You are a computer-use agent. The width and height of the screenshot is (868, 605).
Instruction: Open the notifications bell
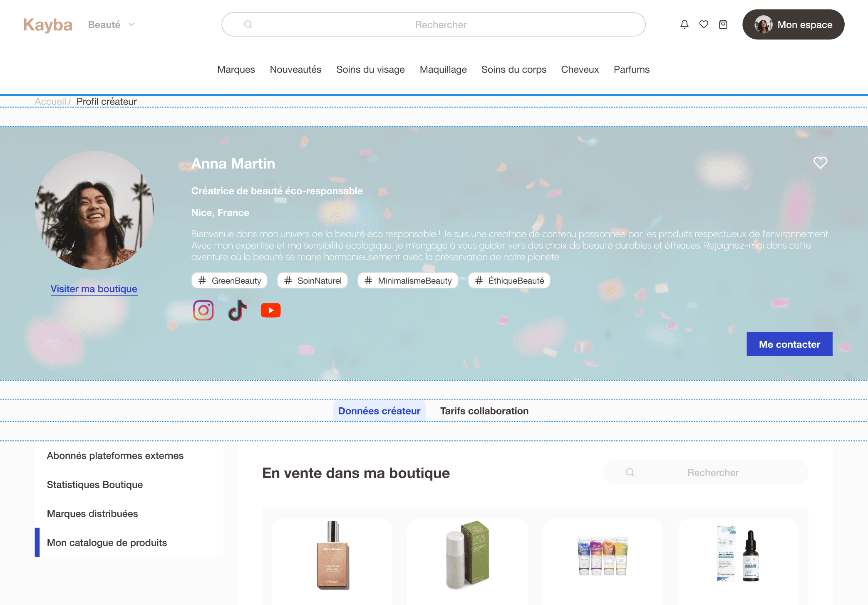[x=684, y=24]
